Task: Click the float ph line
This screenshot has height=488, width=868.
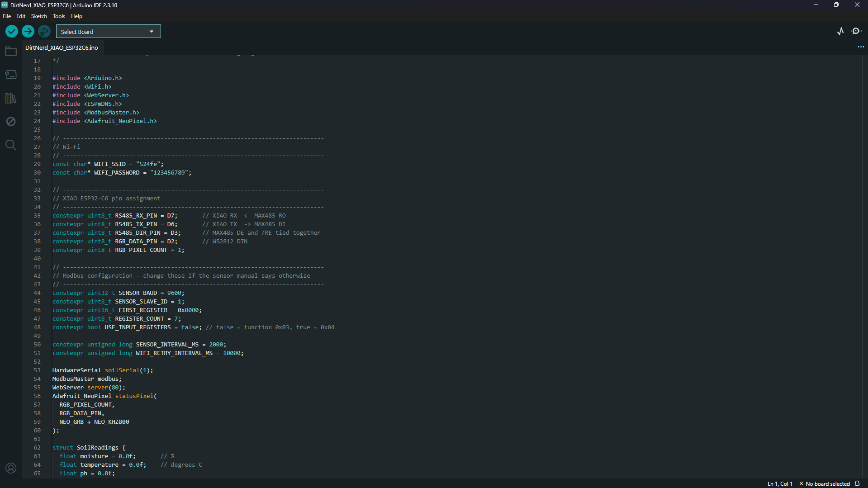Action: click(87, 474)
